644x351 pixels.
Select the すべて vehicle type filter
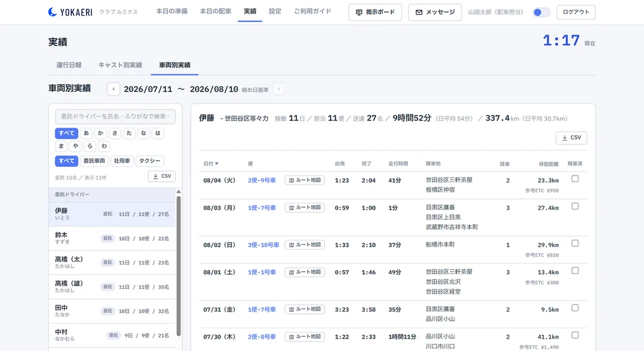point(67,161)
